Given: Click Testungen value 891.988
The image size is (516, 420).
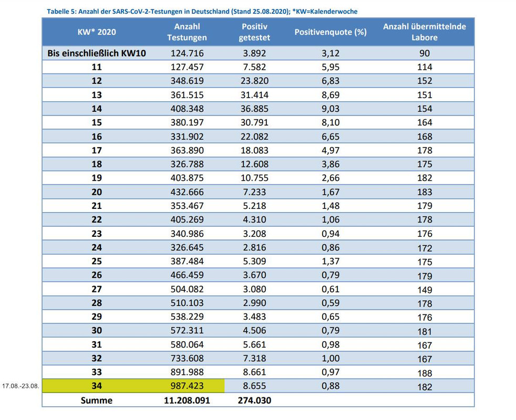Looking at the screenshot, I should pos(187,373).
